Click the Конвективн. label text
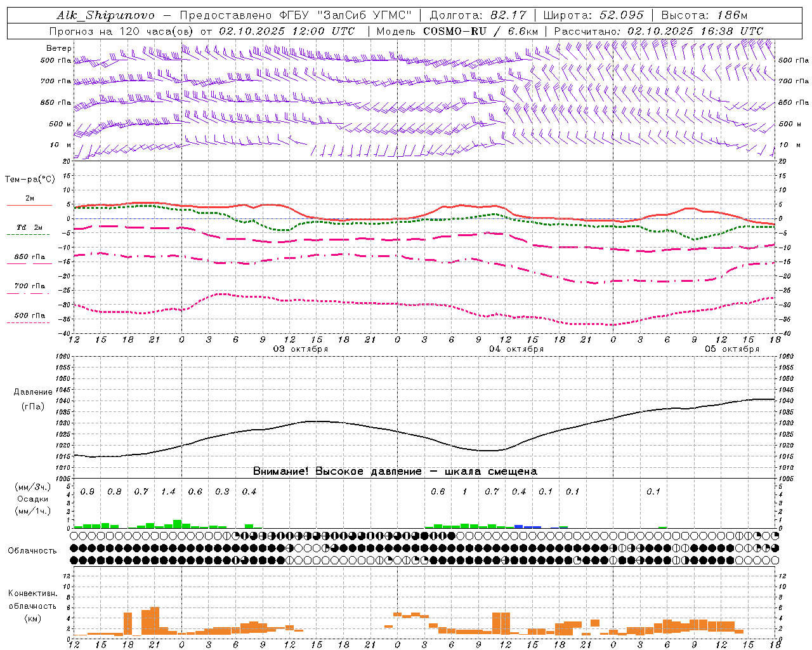The width and height of the screenshot is (812, 650). click(32, 594)
